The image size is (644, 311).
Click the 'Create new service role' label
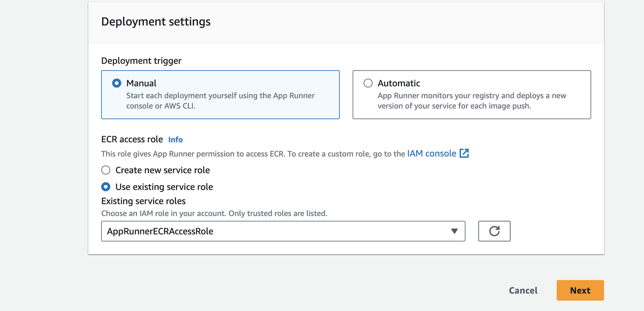coord(162,170)
